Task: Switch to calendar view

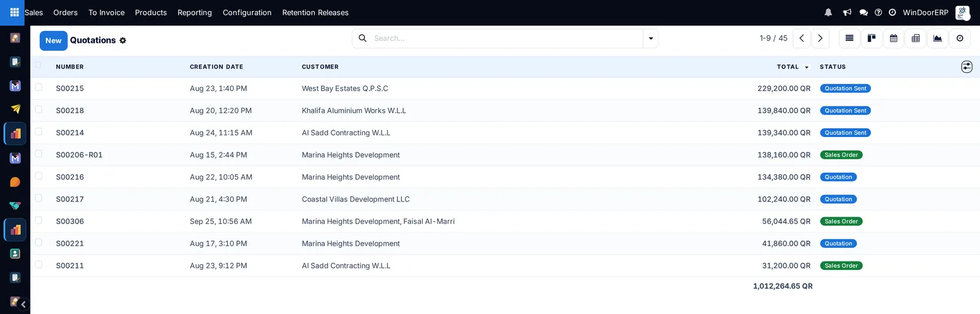Action: (894, 38)
